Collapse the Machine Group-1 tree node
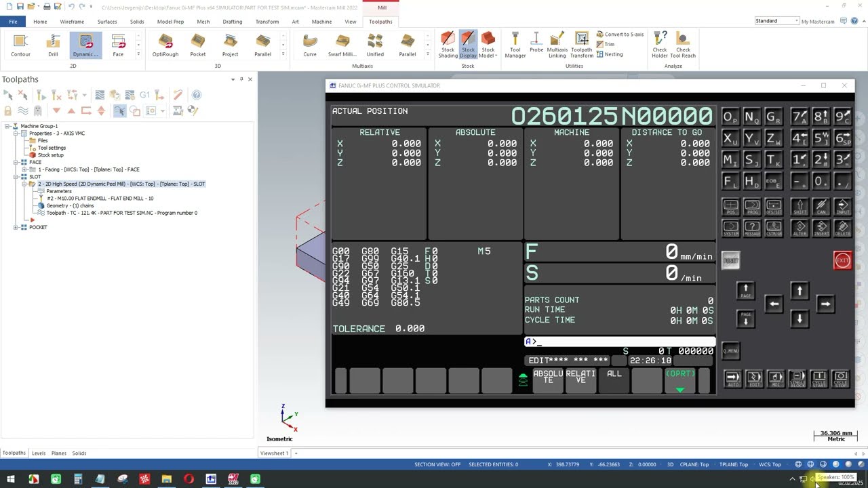The image size is (868, 488). [x=7, y=126]
